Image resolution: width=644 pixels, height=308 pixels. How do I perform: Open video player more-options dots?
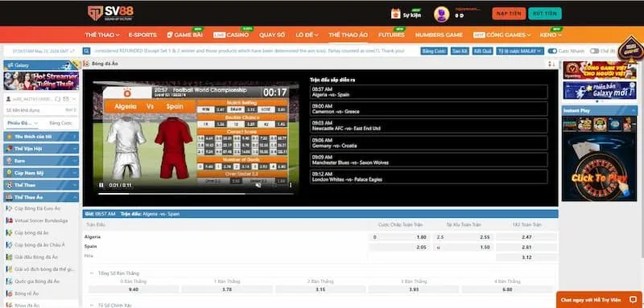tap(291, 185)
